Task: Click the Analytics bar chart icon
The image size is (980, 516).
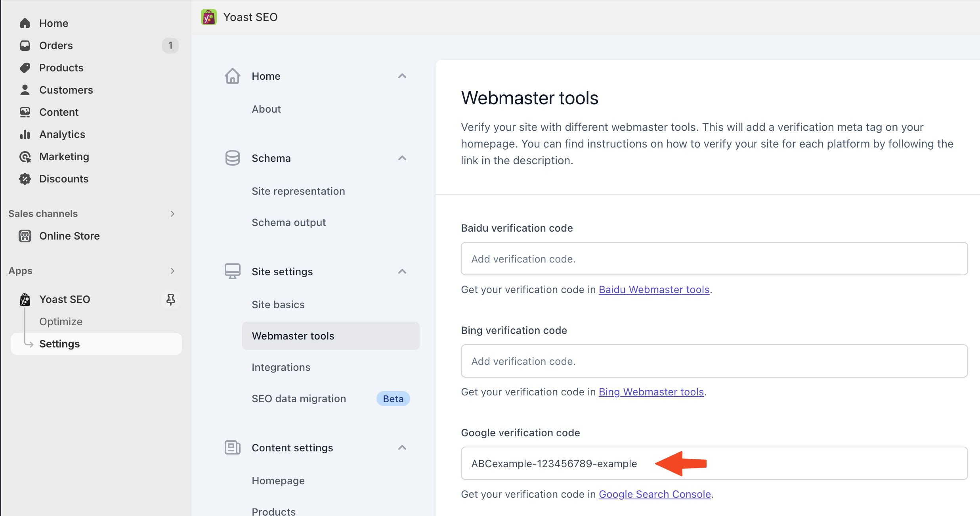Action: coord(25,134)
